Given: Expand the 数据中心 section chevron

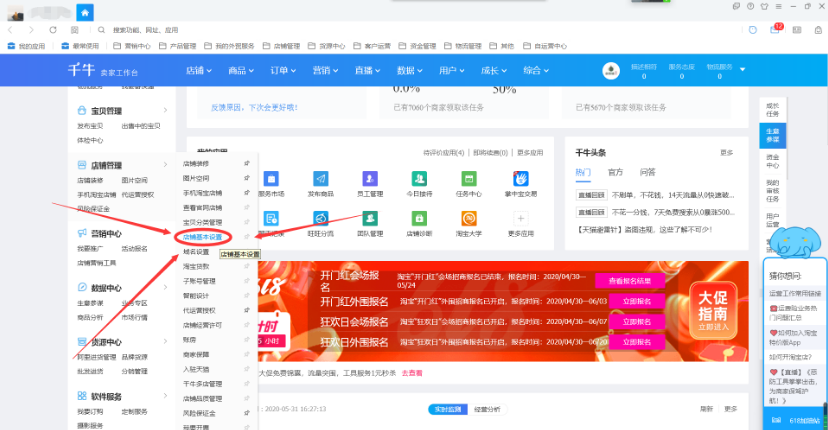Looking at the screenshot, I should [165, 287].
